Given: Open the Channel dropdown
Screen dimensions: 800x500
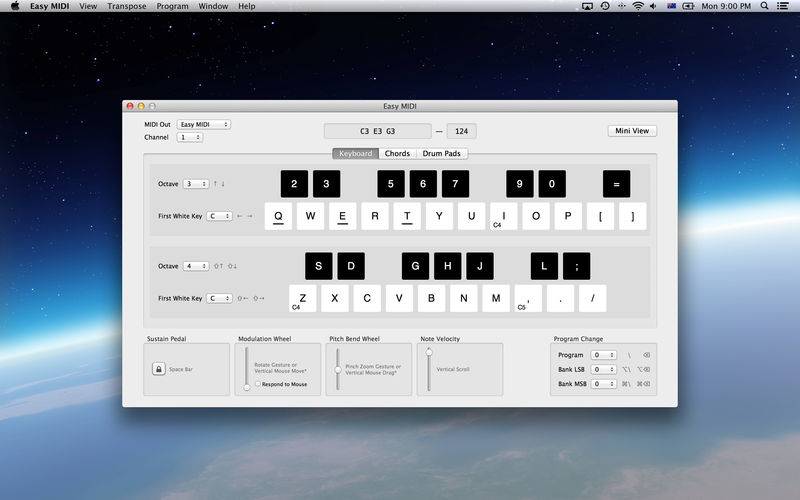Looking at the screenshot, I should coord(190,137).
